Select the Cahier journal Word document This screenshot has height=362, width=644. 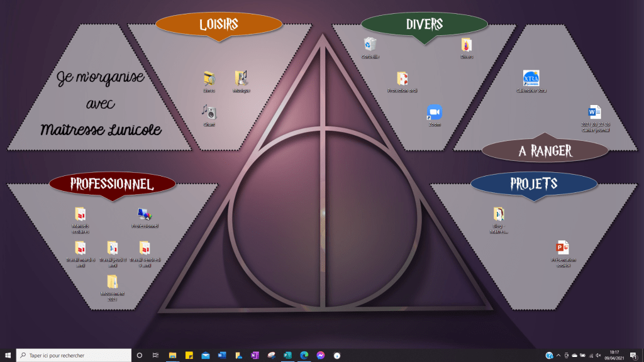(x=595, y=112)
